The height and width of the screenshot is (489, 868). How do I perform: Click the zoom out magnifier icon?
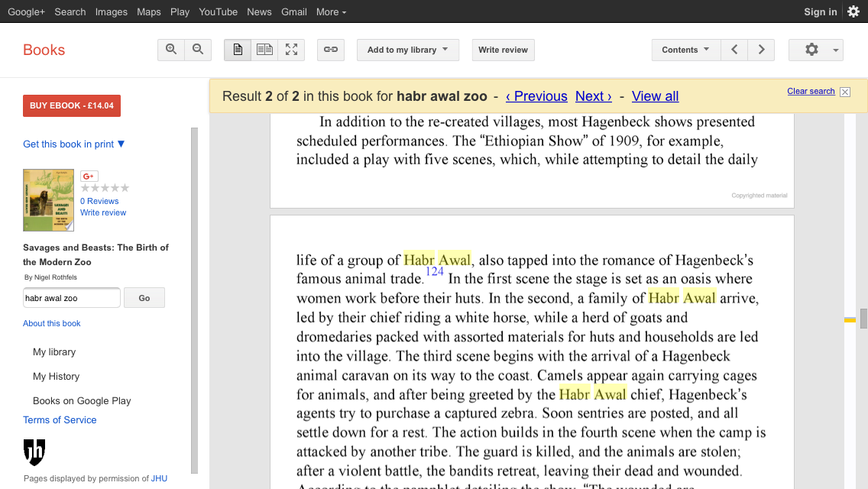click(x=198, y=50)
